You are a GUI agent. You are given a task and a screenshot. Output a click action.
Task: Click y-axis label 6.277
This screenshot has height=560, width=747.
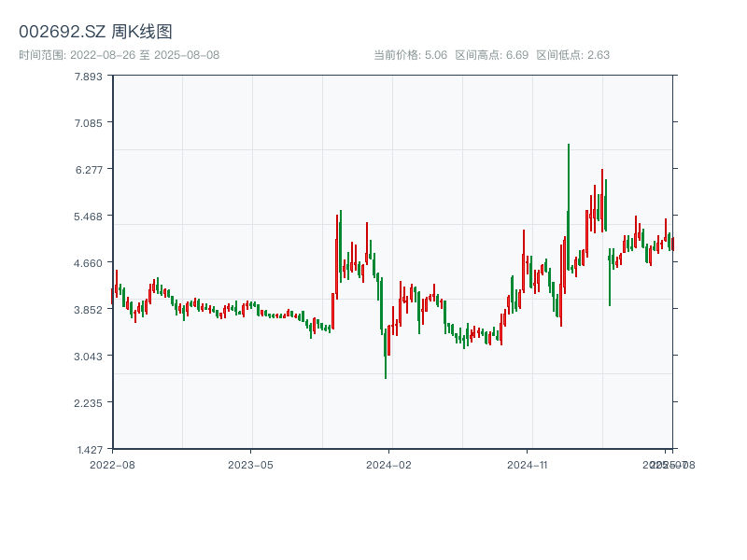89,170
